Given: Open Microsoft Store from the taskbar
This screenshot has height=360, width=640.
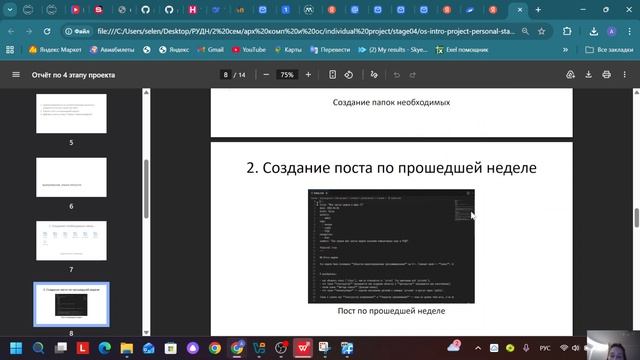Looking at the screenshot, I should pyautogui.click(x=171, y=348).
